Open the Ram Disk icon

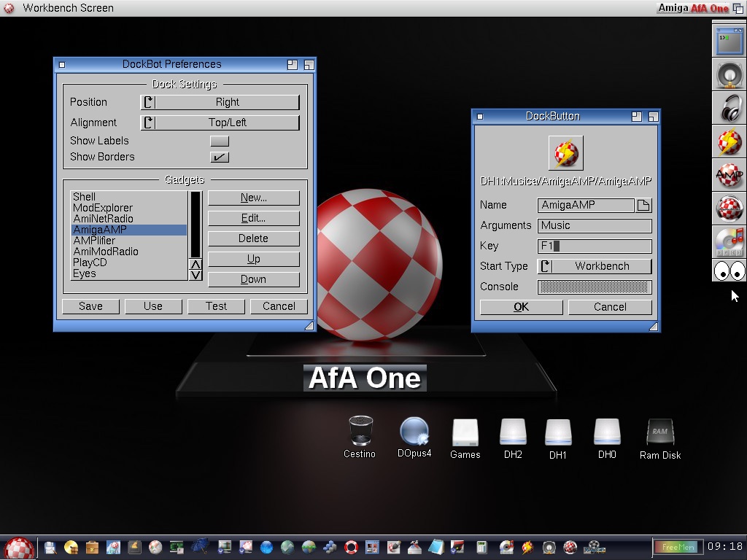[659, 432]
